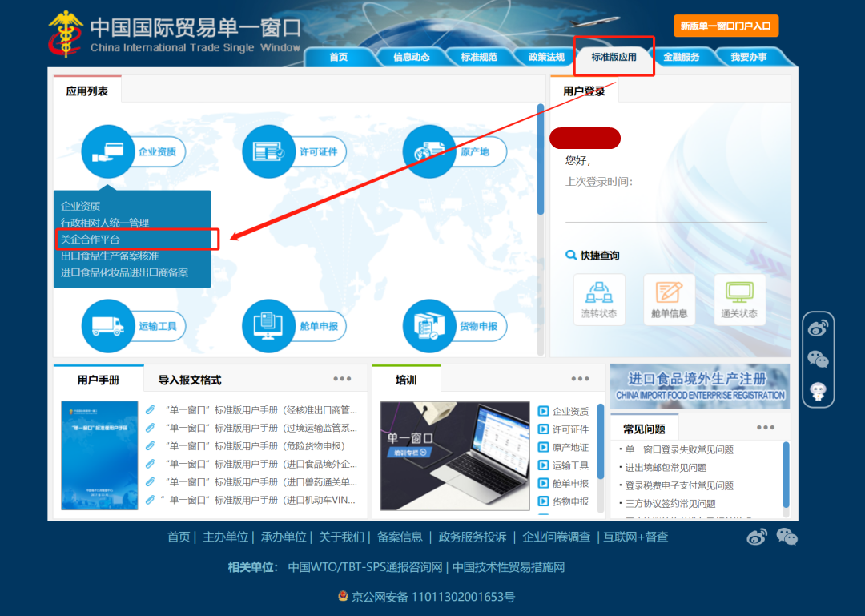The width and height of the screenshot is (865, 616).
Task: Select the 用户手册 tab
Action: tap(99, 380)
